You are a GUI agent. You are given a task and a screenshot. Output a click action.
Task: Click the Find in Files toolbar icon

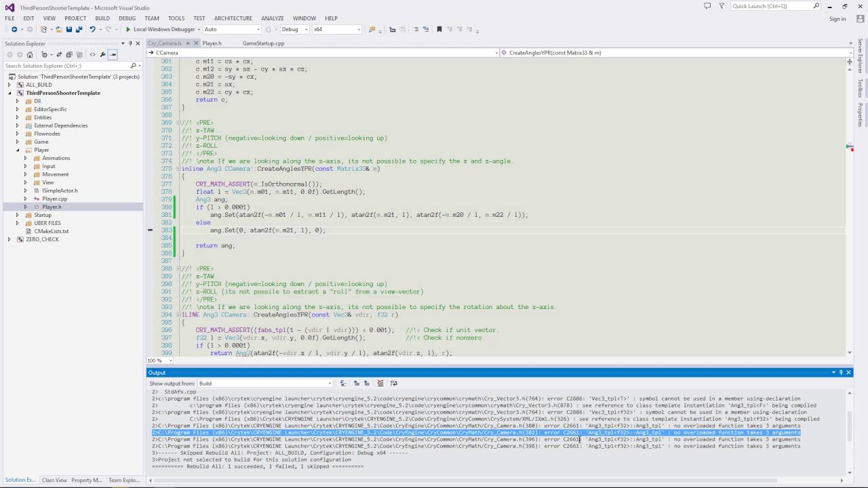[372, 29]
